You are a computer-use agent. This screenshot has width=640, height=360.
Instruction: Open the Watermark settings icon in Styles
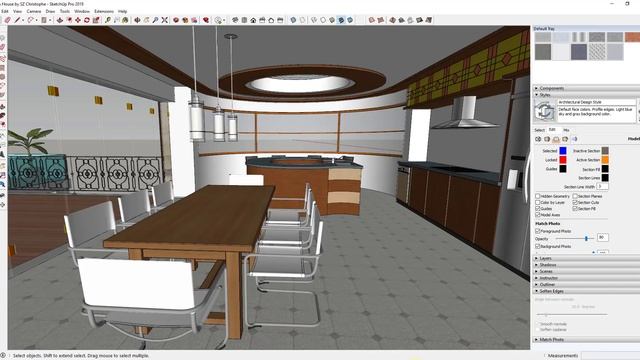(565, 139)
